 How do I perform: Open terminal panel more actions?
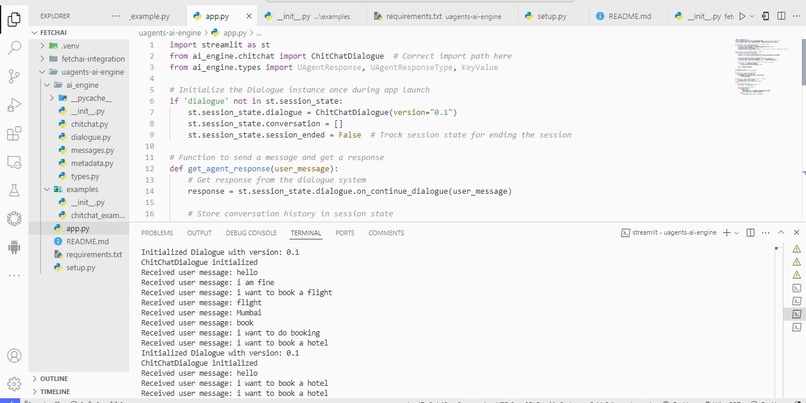[766, 233]
